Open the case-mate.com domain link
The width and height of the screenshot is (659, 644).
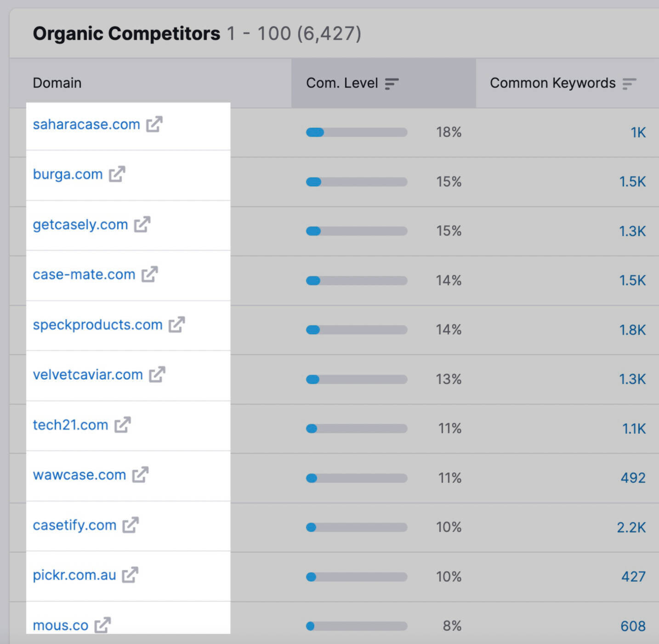tap(84, 274)
